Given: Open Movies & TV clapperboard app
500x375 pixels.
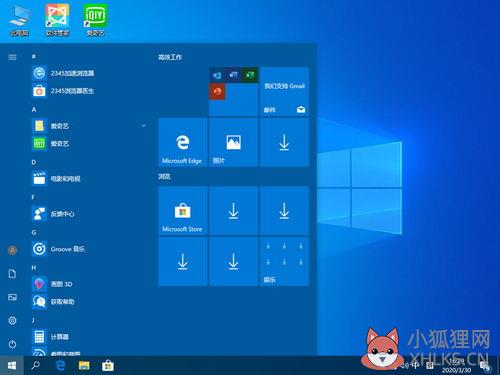Looking at the screenshot, I should 56,179.
